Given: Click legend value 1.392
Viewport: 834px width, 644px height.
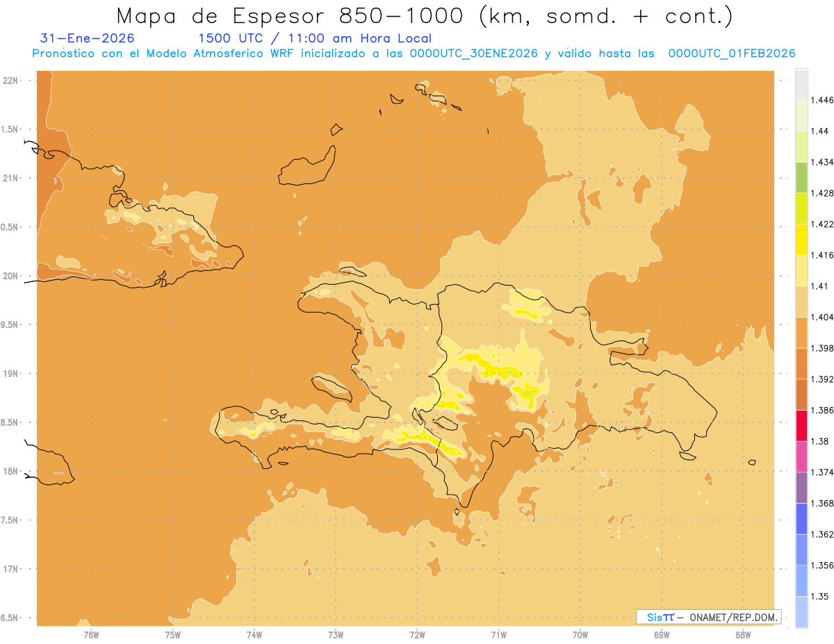Looking at the screenshot, I should [x=821, y=379].
